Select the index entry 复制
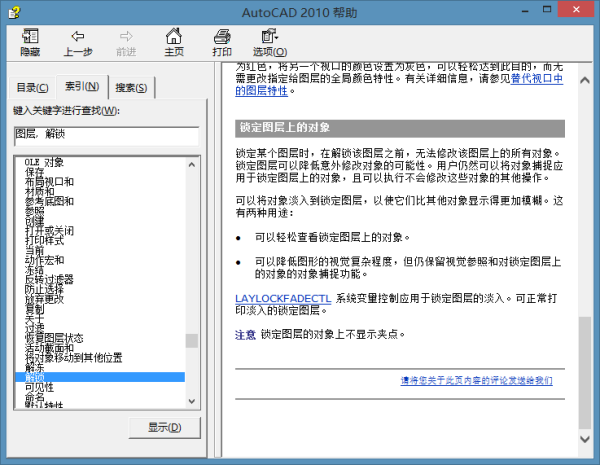 click(x=34, y=309)
